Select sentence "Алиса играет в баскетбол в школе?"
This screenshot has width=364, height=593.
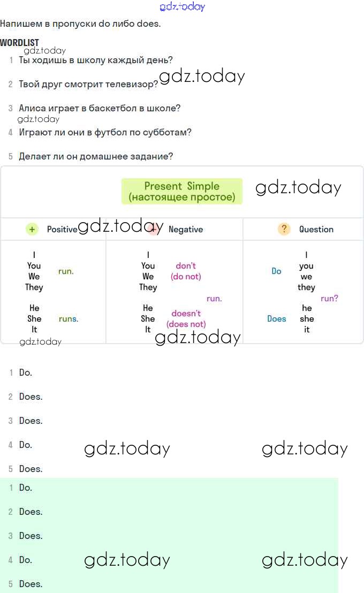click(100, 108)
